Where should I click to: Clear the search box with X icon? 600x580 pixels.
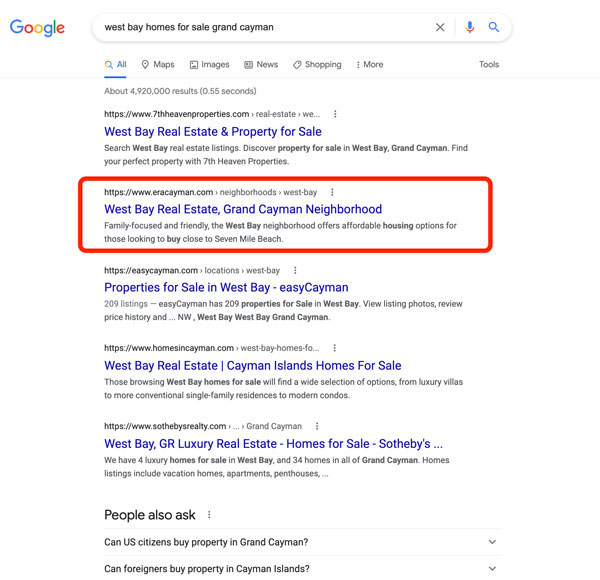pos(440,27)
